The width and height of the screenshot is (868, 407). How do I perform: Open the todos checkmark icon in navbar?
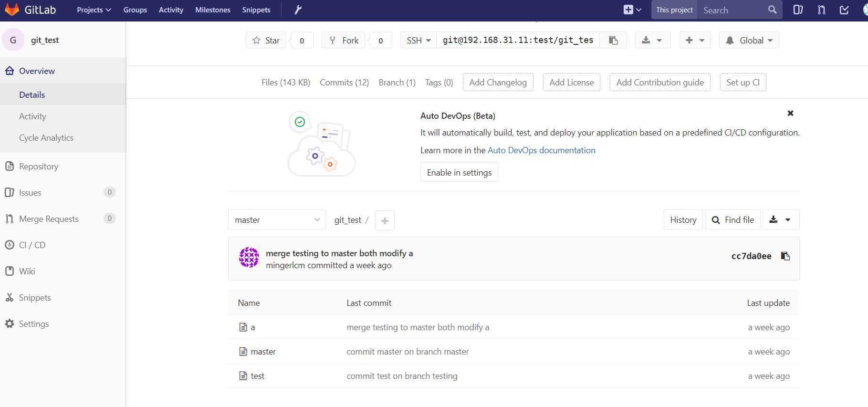point(844,10)
